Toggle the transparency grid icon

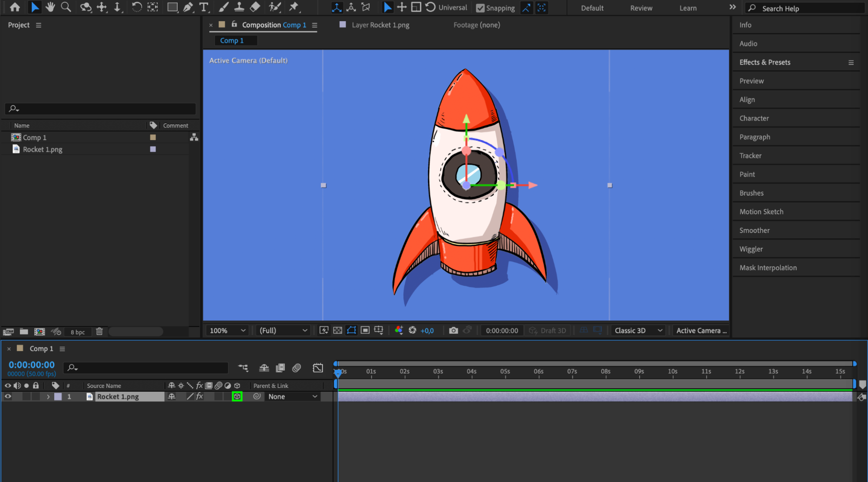pos(337,330)
